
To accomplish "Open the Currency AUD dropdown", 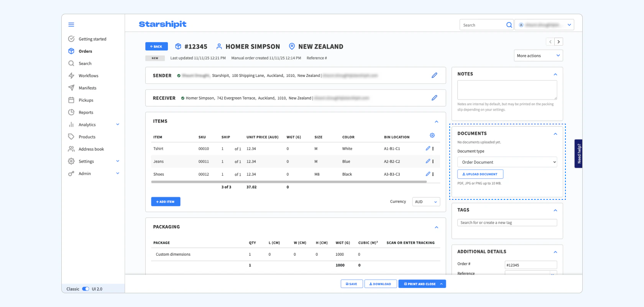I will tap(426, 202).
